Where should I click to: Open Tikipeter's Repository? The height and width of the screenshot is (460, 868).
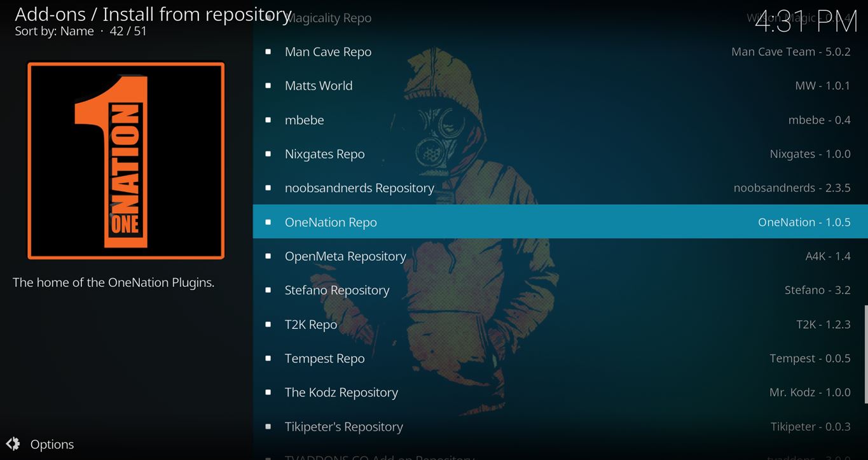pyautogui.click(x=344, y=427)
